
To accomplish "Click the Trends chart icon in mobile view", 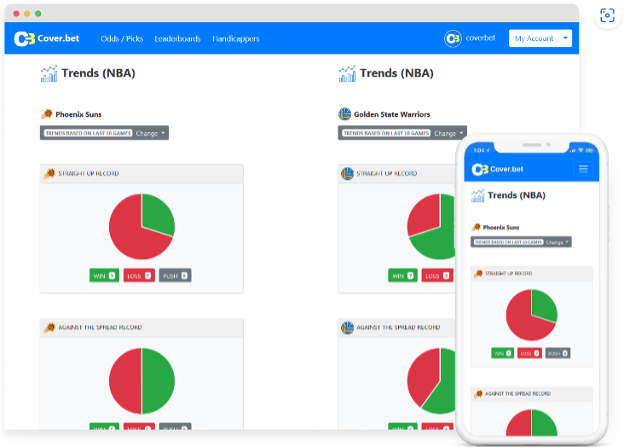I will (478, 195).
